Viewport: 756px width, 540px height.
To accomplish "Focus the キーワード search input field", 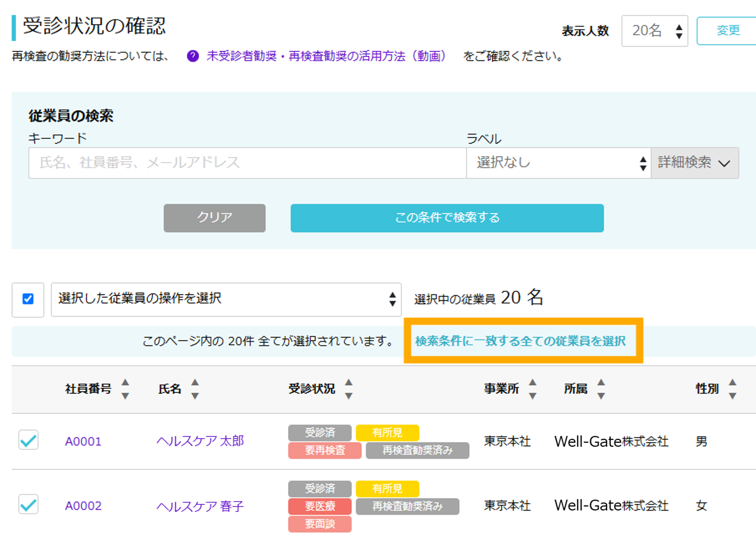I will coord(247,163).
